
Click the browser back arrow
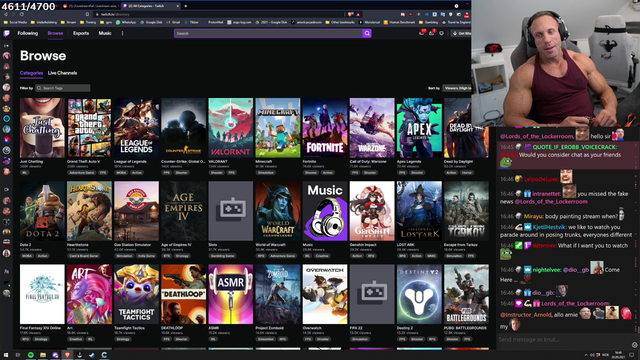6,14
